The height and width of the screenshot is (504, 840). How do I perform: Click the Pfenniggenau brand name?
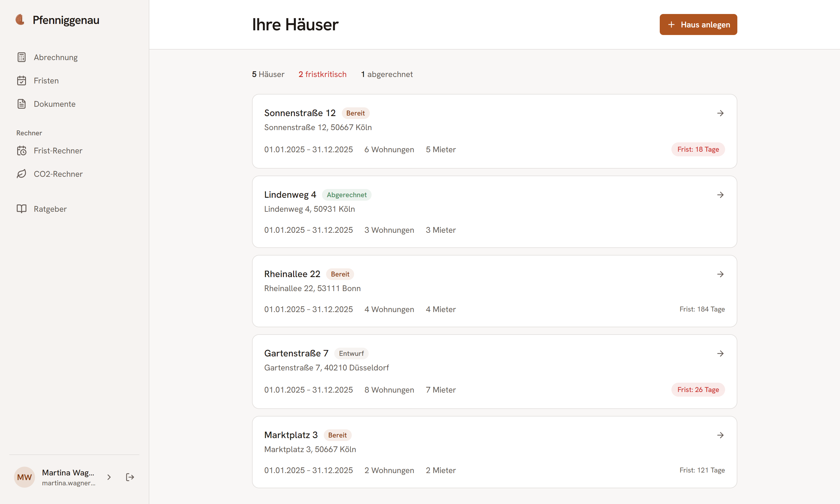tap(66, 20)
